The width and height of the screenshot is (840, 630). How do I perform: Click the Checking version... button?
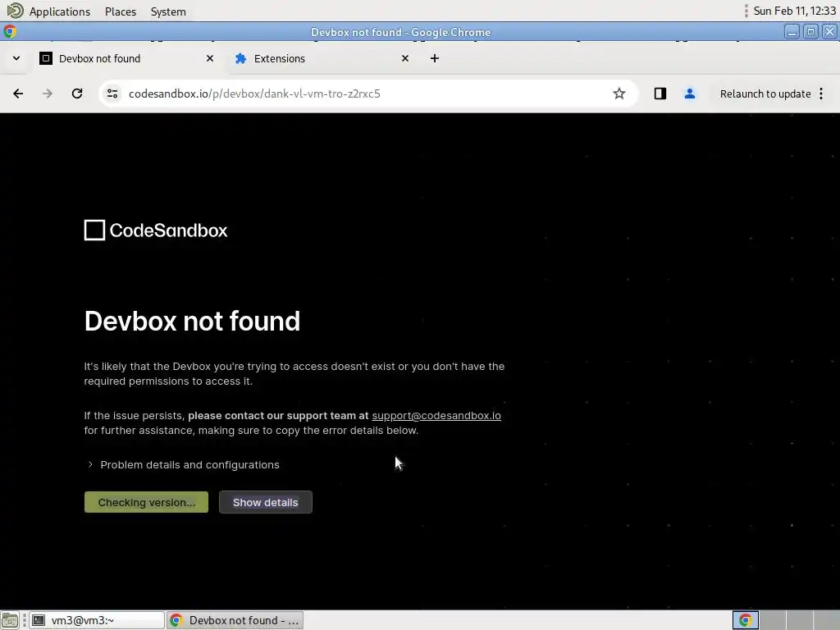pyautogui.click(x=146, y=503)
